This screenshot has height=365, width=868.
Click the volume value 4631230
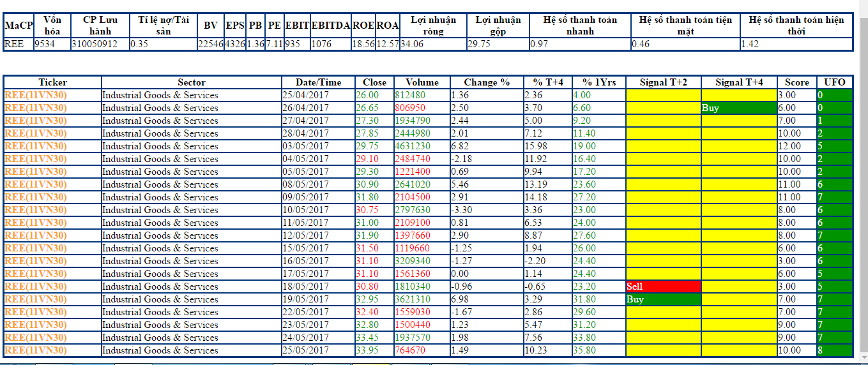click(413, 146)
